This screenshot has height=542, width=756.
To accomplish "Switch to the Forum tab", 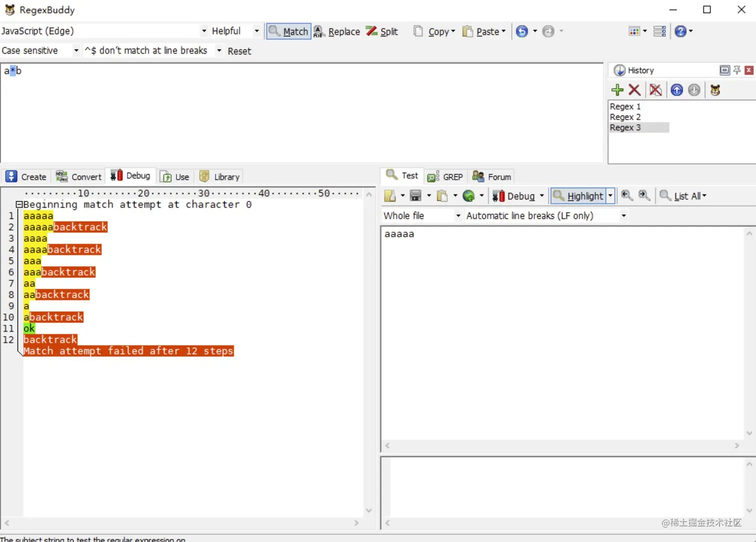I will tap(491, 176).
